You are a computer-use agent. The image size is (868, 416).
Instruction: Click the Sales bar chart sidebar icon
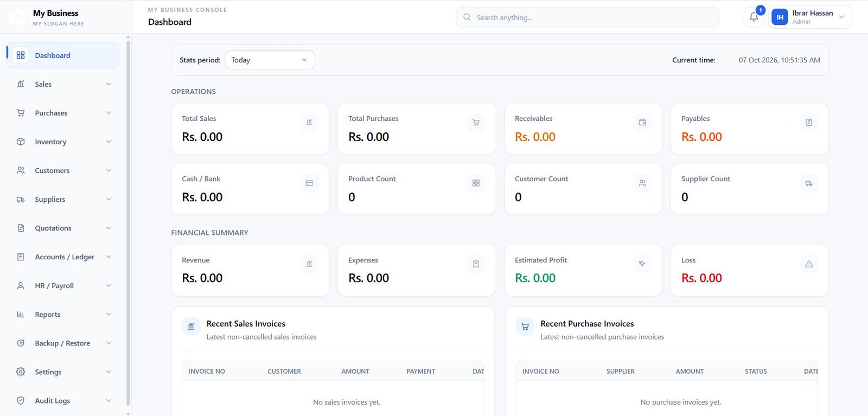(x=21, y=84)
